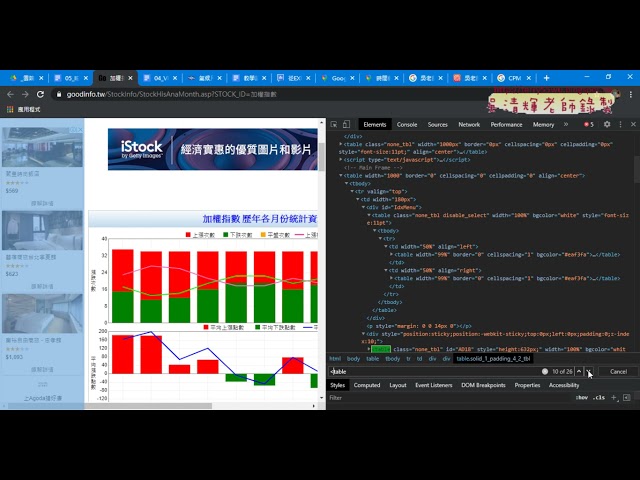Switch to the Sources tab

(x=438, y=124)
